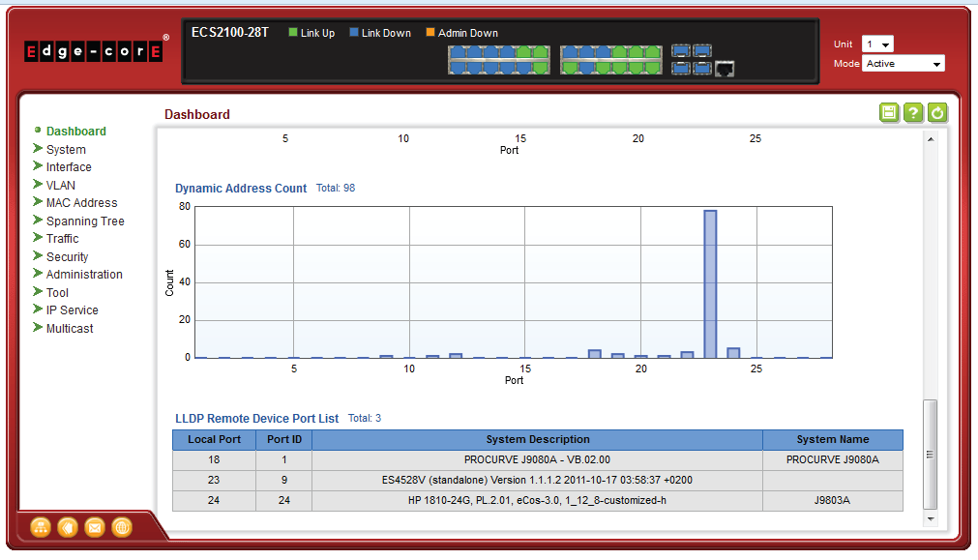Open the Unit dropdown
Viewport: 978px width, 560px height.
tap(877, 44)
